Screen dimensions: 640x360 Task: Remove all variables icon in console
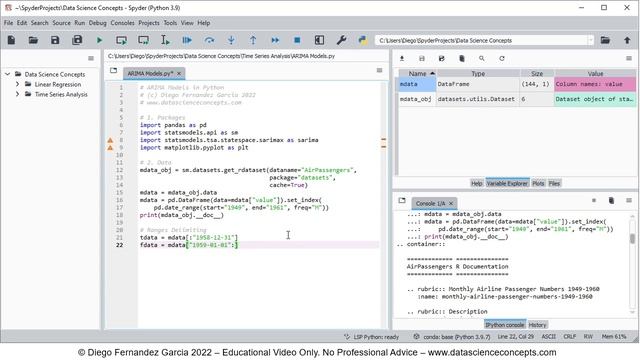[x=611, y=200]
